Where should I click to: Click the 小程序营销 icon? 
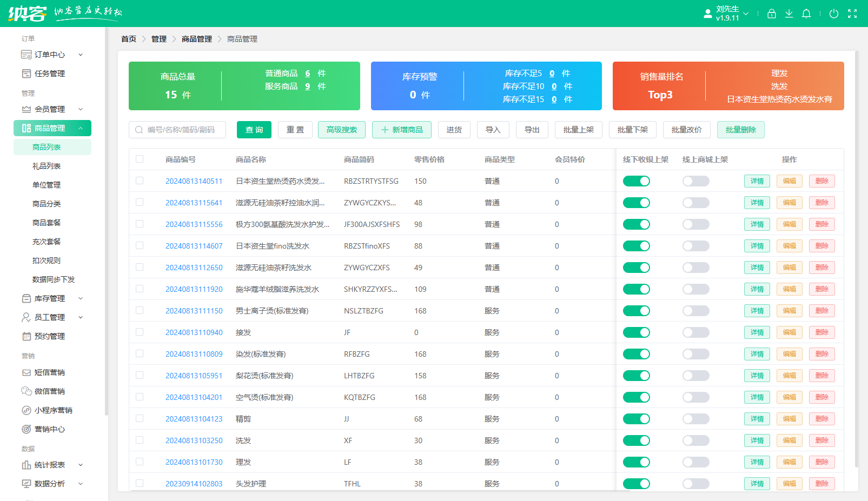coord(26,410)
